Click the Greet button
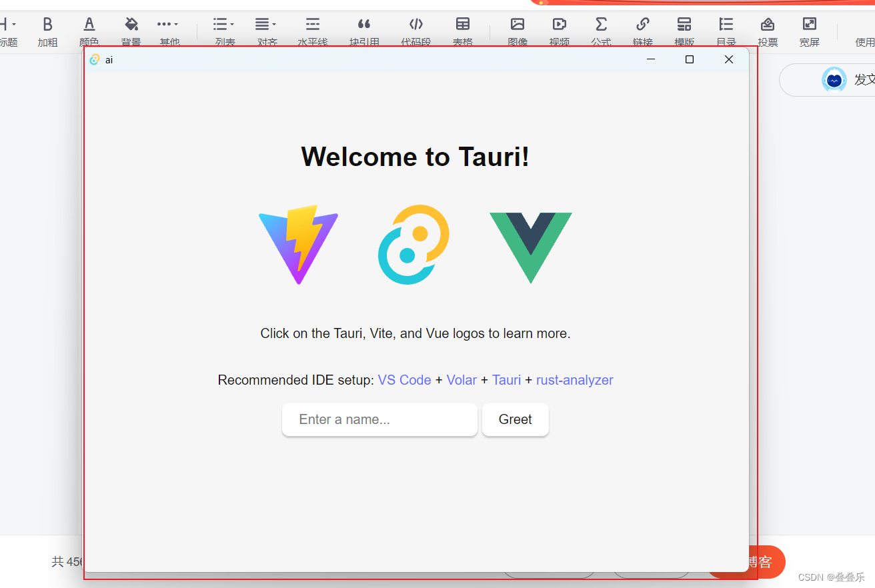 [515, 419]
